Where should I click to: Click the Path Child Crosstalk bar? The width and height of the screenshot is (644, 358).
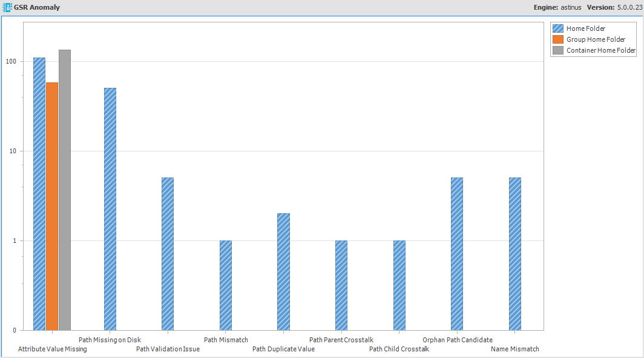(x=399, y=285)
